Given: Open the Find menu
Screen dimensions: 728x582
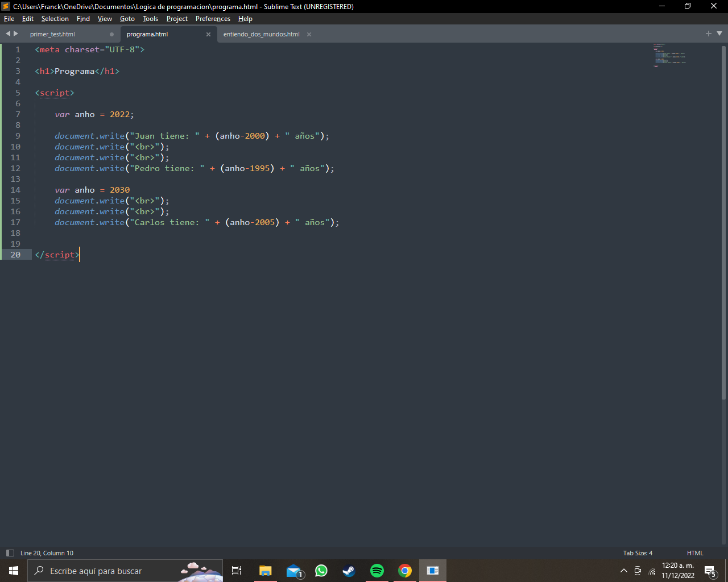Looking at the screenshot, I should tap(83, 19).
